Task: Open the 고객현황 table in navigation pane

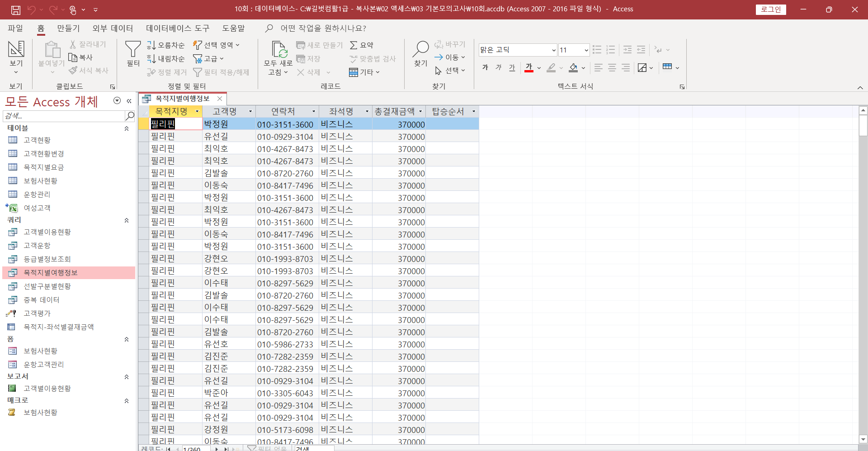Action: tap(37, 140)
